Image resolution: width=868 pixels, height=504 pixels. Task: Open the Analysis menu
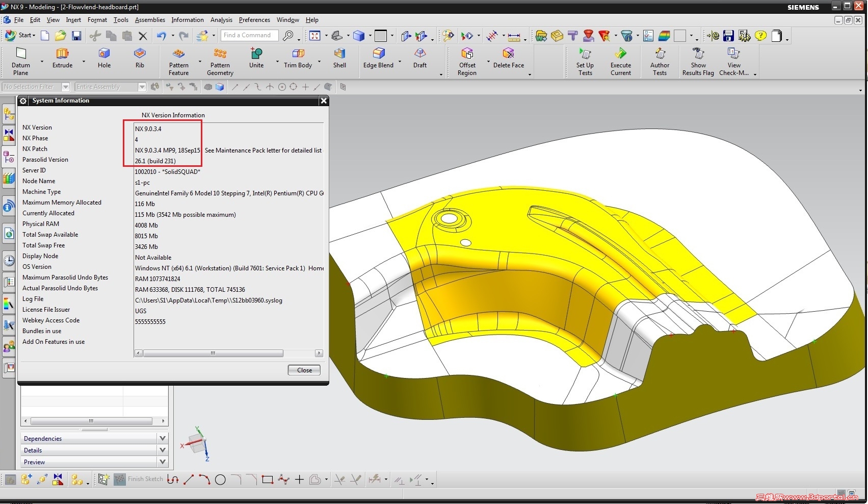(x=221, y=20)
